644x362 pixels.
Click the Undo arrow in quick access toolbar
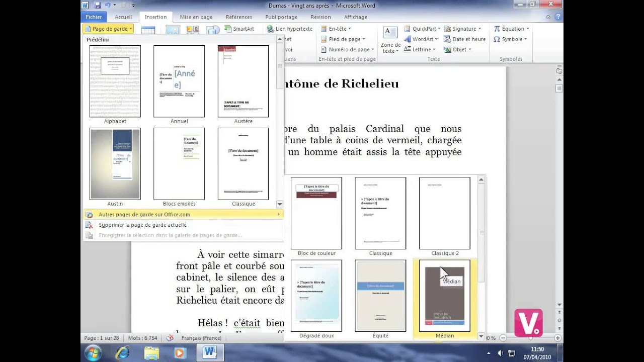[107, 5]
